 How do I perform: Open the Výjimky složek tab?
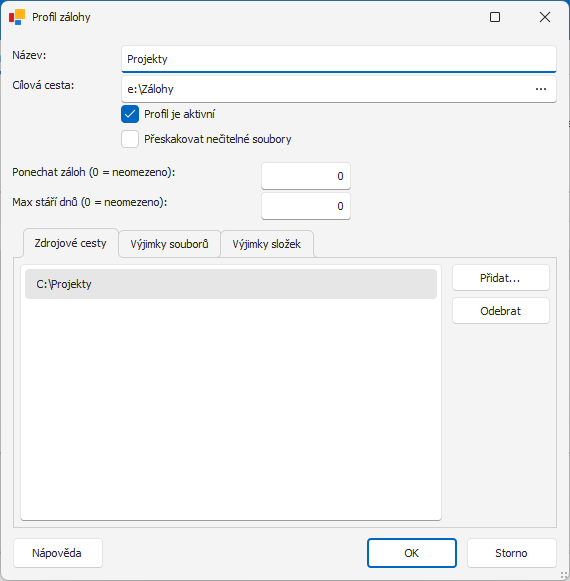click(x=267, y=244)
